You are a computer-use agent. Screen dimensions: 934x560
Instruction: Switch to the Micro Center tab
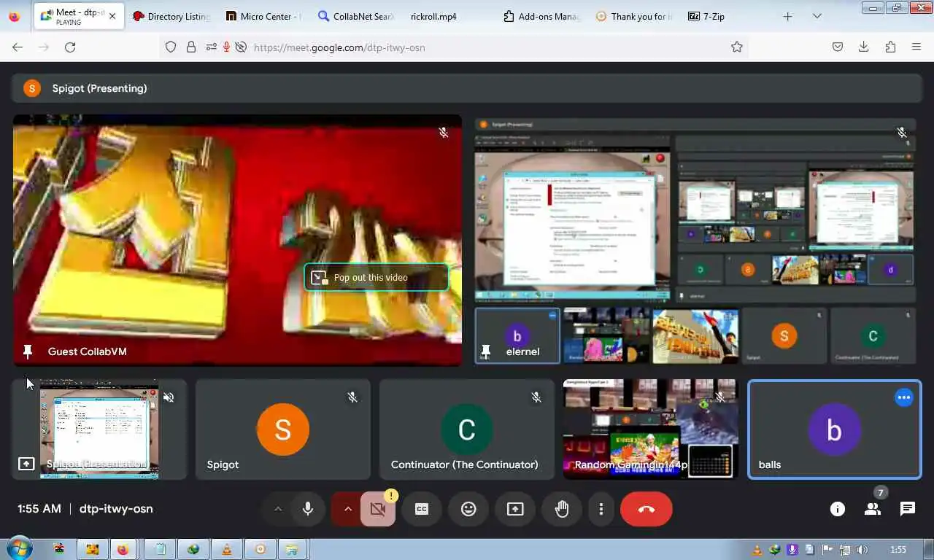click(263, 16)
